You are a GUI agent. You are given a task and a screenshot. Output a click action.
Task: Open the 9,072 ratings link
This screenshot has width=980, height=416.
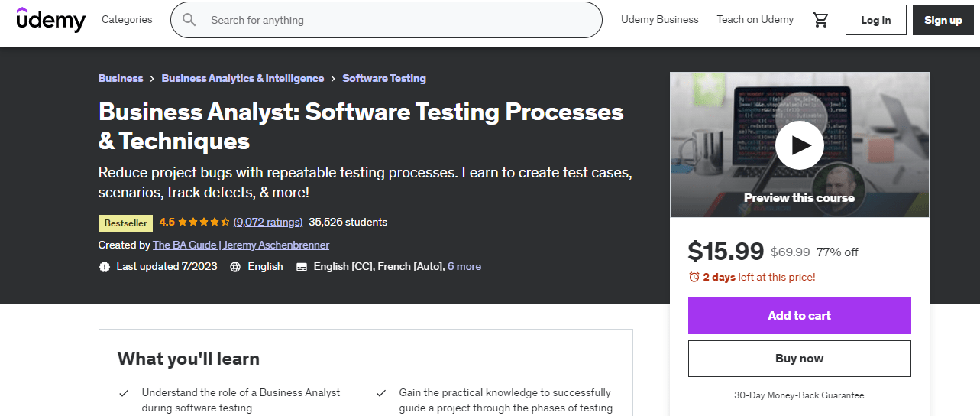268,223
